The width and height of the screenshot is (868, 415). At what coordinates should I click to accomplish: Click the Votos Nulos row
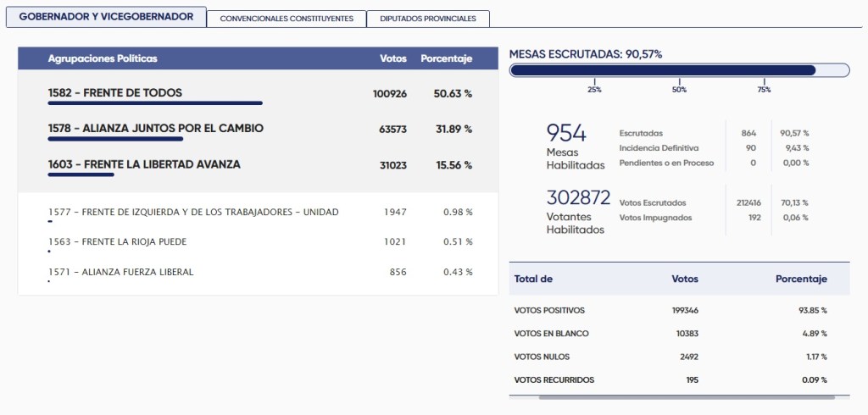click(679, 357)
